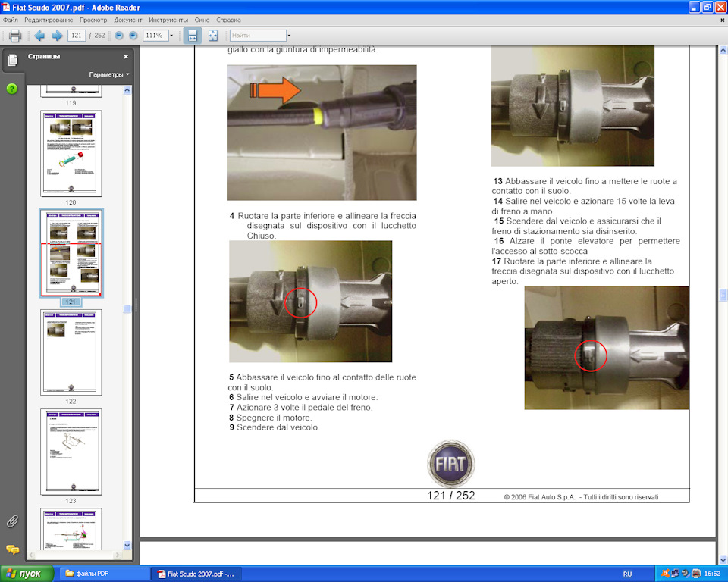The height and width of the screenshot is (582, 728).
Task: Toggle the Pages panel icon
Action: click(12, 61)
